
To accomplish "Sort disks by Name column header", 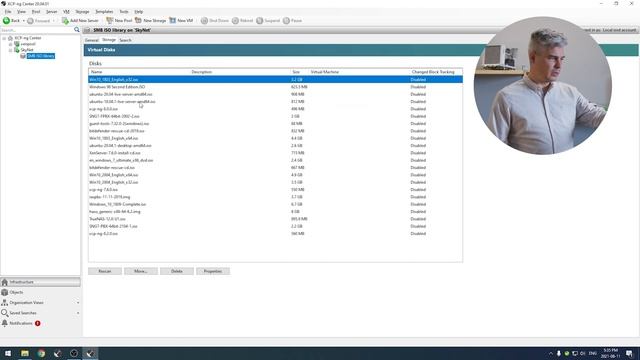I will (140, 72).
